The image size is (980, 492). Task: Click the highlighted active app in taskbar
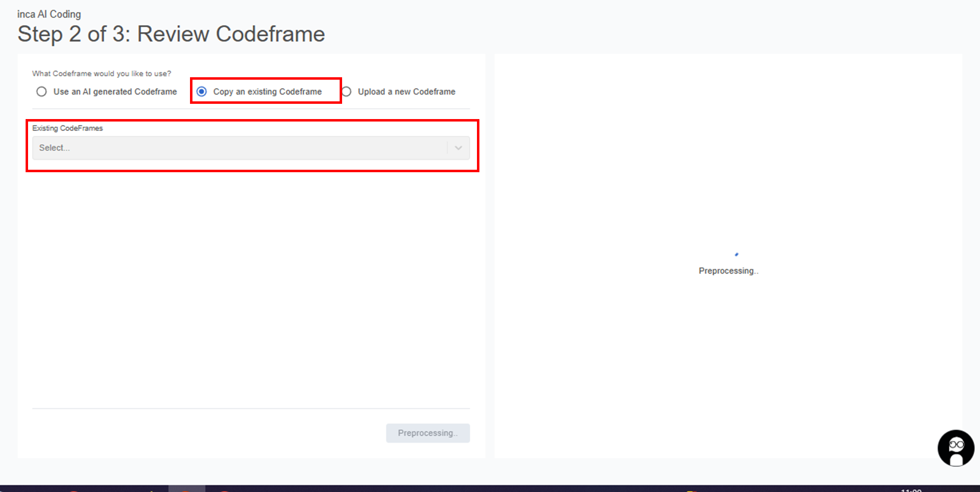(187, 489)
